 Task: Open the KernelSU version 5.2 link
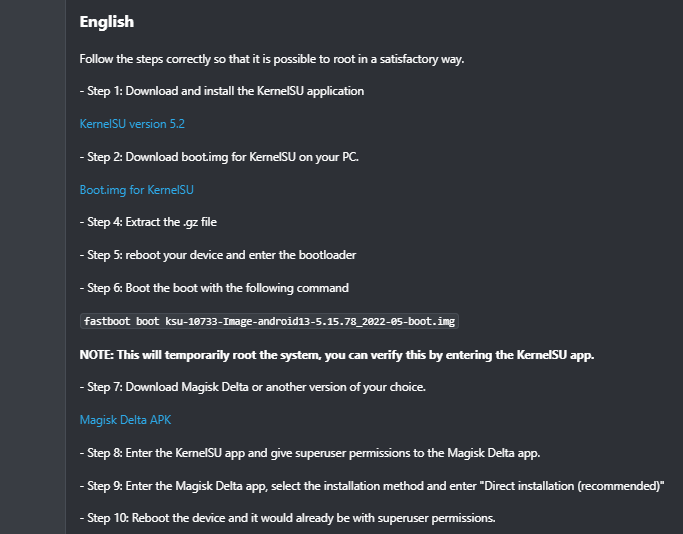(x=132, y=124)
